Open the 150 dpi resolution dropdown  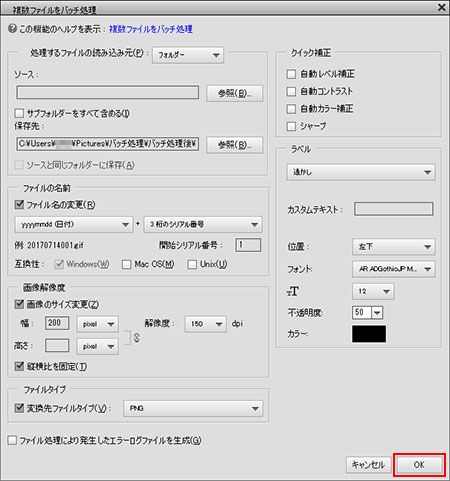[x=206, y=324]
